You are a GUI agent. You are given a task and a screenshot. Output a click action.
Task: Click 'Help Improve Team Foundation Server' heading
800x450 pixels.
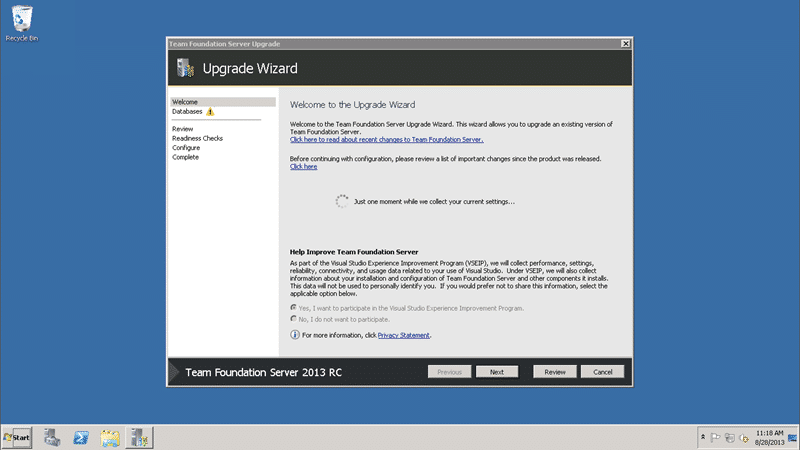pos(354,252)
